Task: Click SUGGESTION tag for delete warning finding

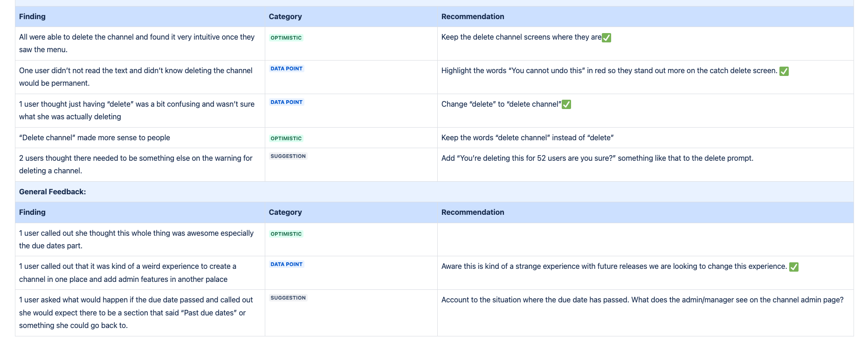Action: [288, 156]
